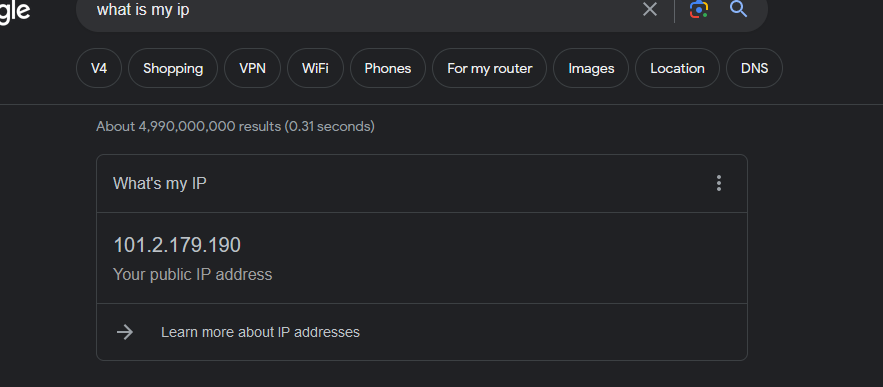Viewport: 883px width, 387px height.
Task: Open the Phones filter chip
Action: pyautogui.click(x=388, y=68)
